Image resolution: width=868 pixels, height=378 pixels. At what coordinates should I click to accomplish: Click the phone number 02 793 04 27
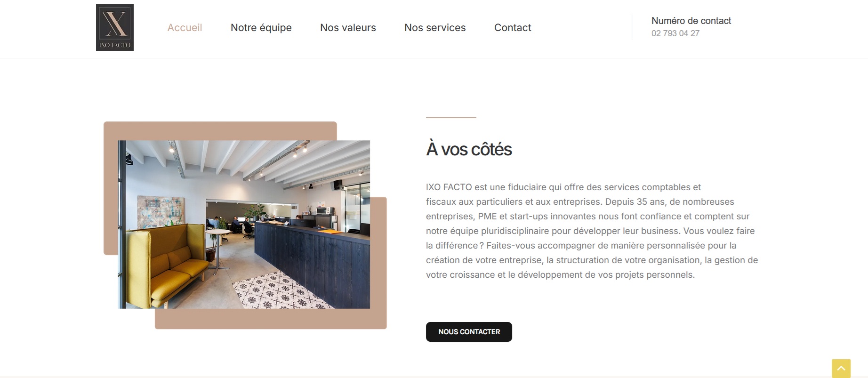675,33
